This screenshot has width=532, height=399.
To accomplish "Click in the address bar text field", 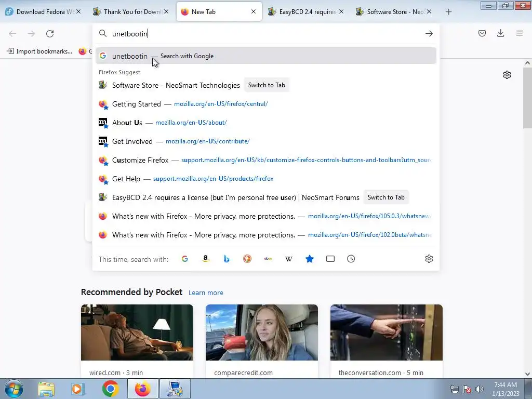I will click(x=265, y=34).
